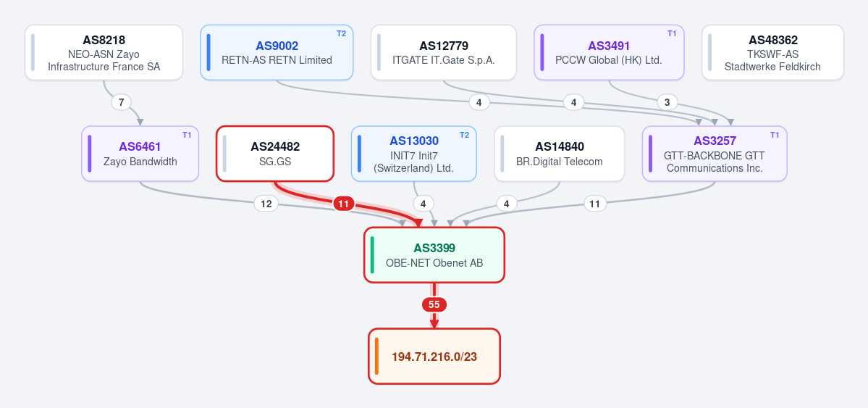868x408 pixels.
Task: Click the 7 edge count badge
Action: [121, 102]
